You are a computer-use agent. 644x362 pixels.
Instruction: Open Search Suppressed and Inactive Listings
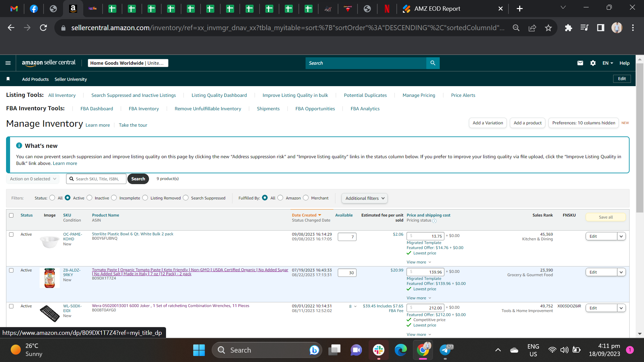point(133,95)
